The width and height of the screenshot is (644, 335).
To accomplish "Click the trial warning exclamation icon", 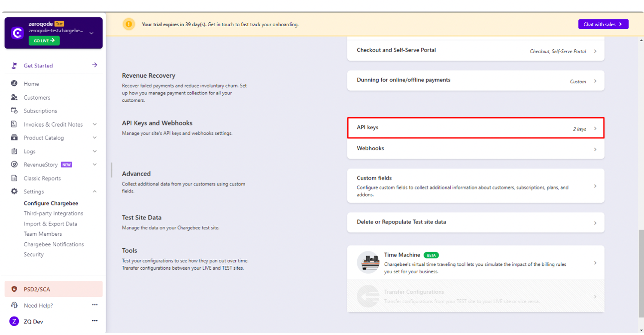I will tap(129, 24).
